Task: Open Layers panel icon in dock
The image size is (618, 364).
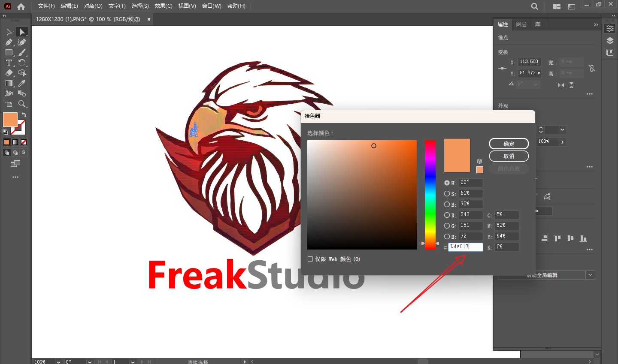Action: click(x=610, y=41)
